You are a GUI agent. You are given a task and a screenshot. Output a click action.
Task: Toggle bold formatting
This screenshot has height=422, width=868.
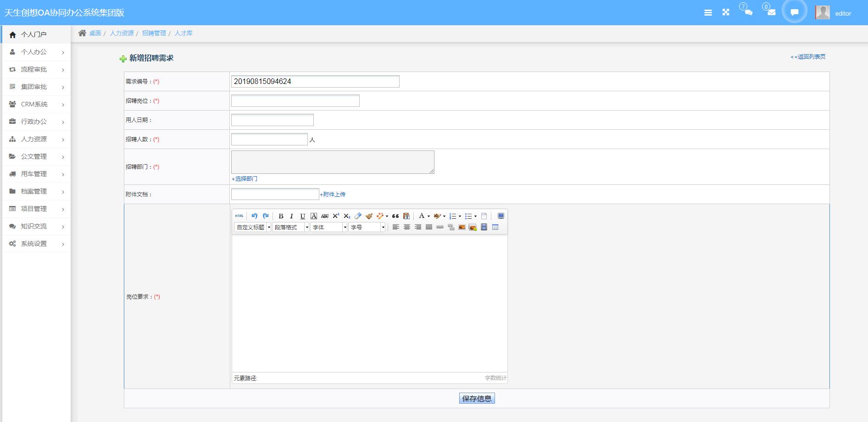click(x=281, y=216)
